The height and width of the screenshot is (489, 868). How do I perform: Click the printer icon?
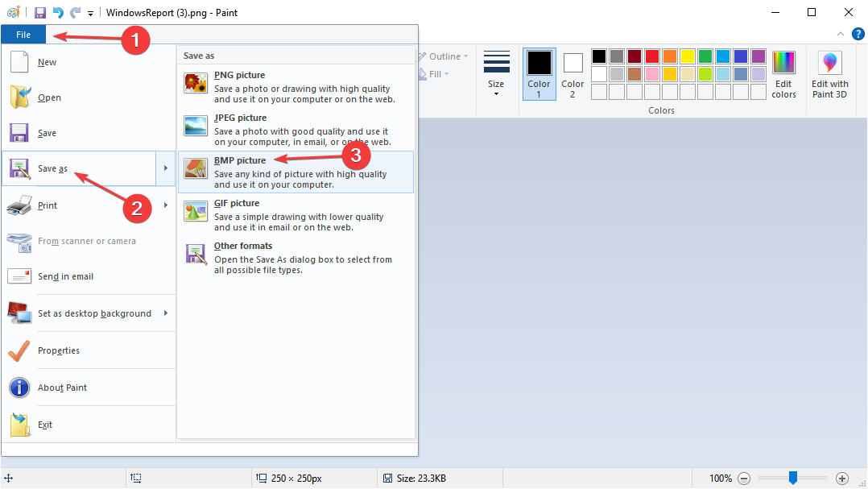tap(19, 205)
